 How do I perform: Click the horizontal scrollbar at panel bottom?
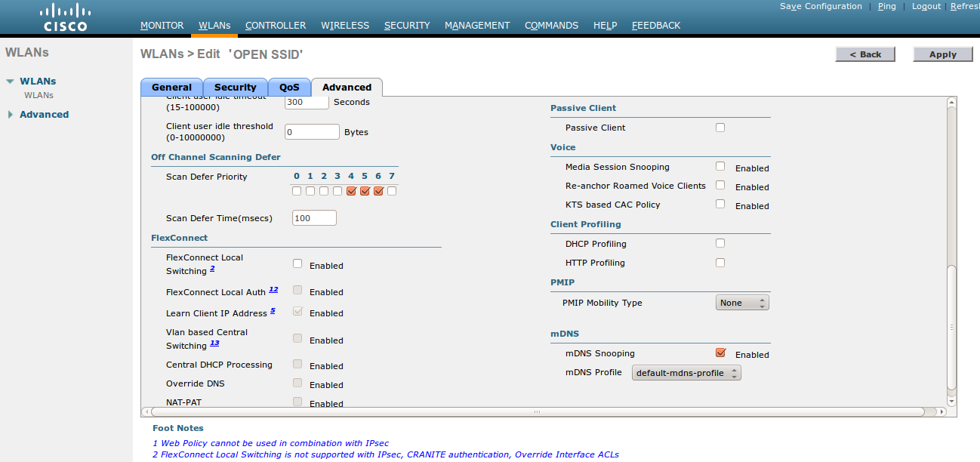tap(537, 412)
